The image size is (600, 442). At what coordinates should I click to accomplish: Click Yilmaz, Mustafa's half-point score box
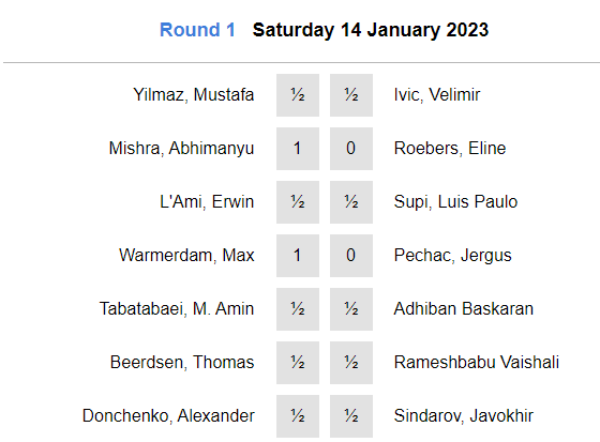pyautogui.click(x=298, y=95)
